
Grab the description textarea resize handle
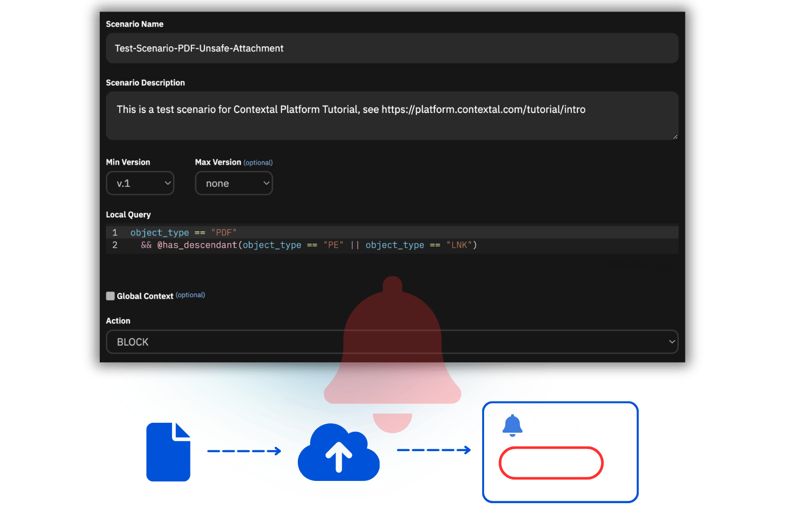[675, 136]
